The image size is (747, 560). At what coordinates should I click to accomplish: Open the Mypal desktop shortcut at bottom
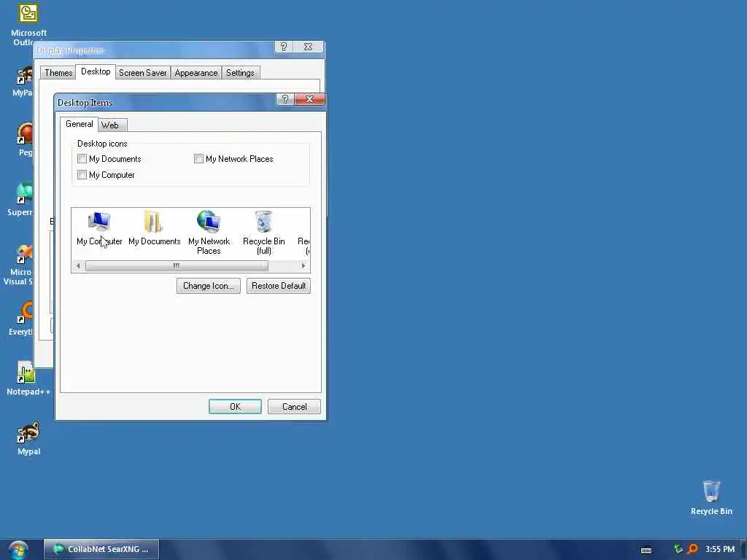point(28,438)
